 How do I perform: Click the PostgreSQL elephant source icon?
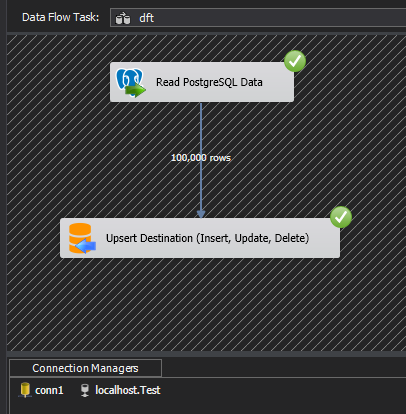[130, 83]
